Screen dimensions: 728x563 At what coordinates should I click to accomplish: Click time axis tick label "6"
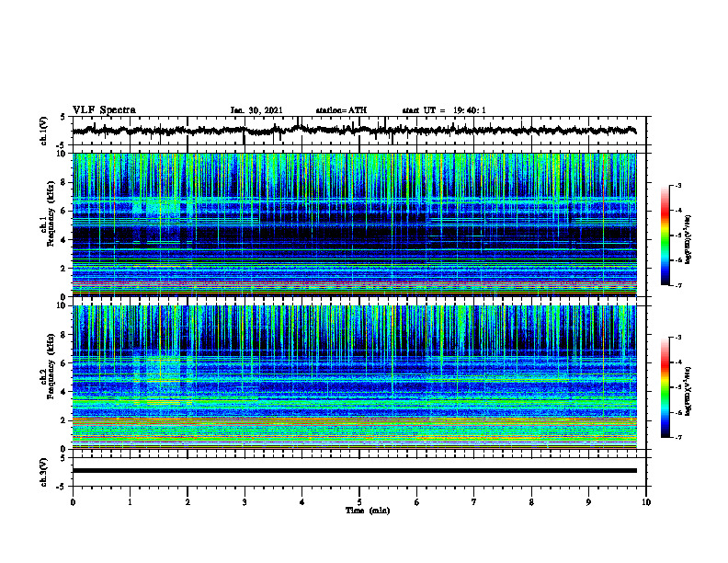click(417, 502)
